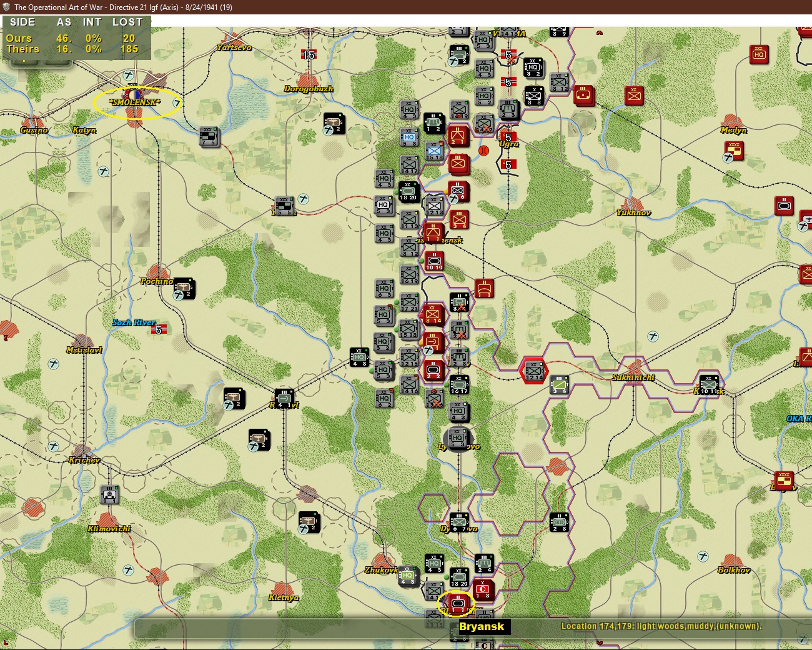The image size is (812, 650).
Task: Click the LOST column header
Action: pyautogui.click(x=127, y=22)
